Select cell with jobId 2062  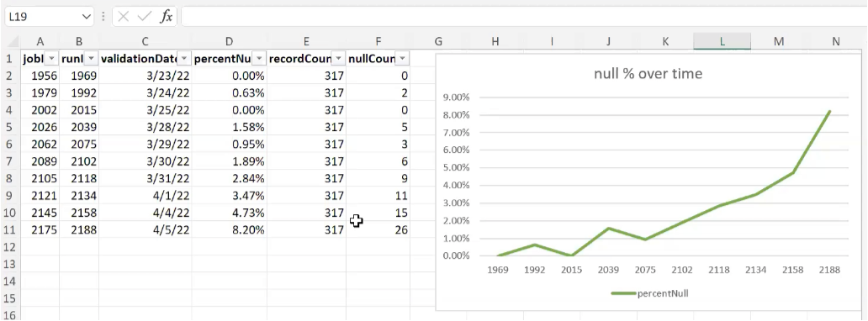[40, 145]
